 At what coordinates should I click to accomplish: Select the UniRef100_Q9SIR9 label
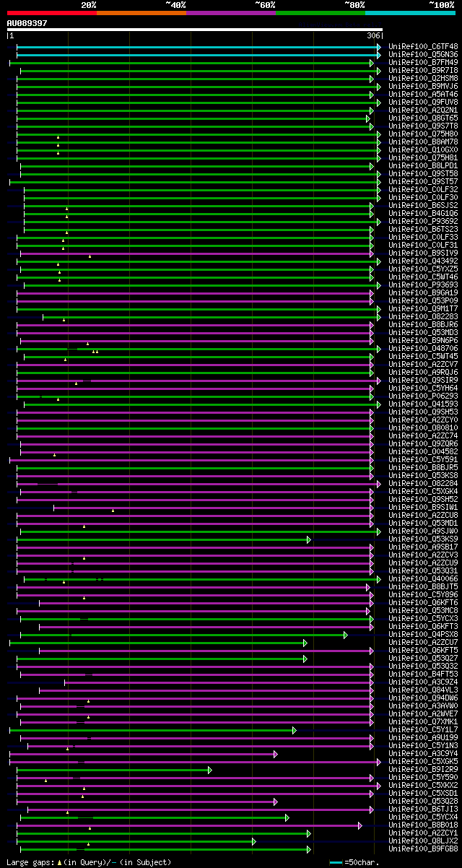pyautogui.click(x=423, y=380)
